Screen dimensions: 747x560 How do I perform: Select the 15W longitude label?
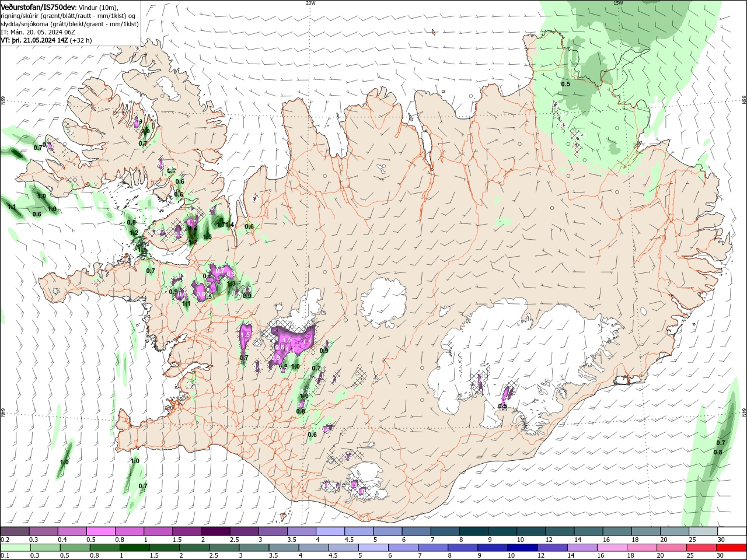point(617,2)
